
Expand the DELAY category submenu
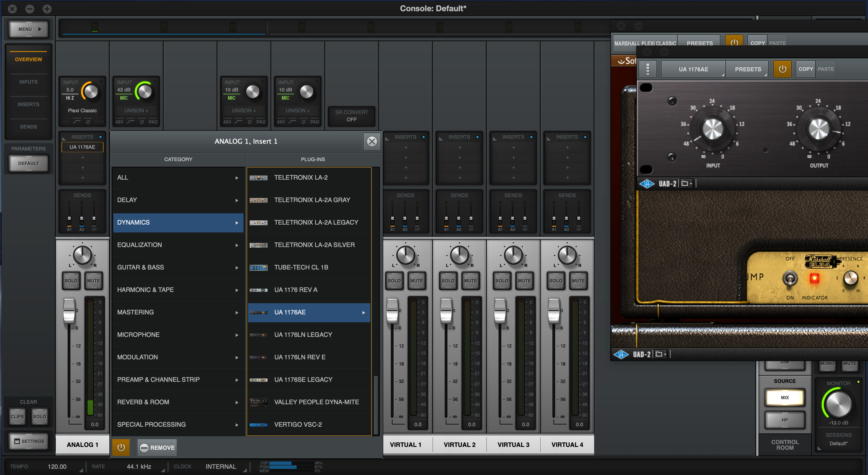point(178,200)
